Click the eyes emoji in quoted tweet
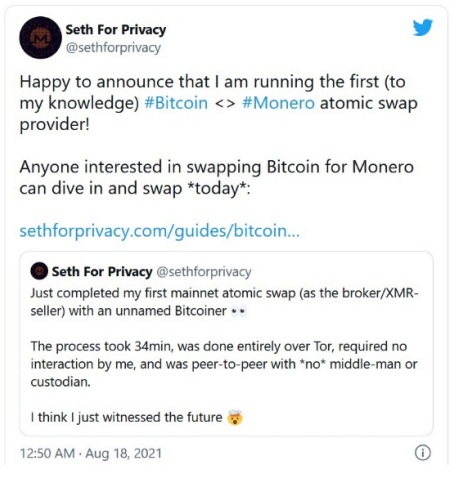The width and height of the screenshot is (453, 492). click(x=239, y=311)
